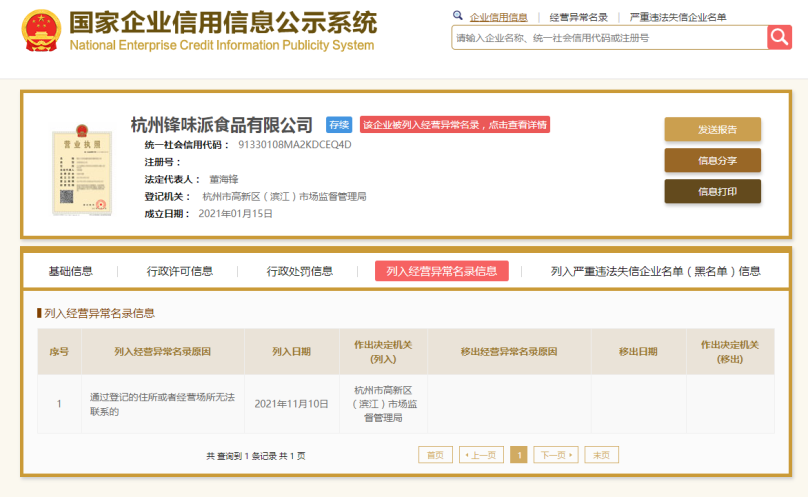
Task: Click the 下一页 pagination button
Action: [556, 455]
